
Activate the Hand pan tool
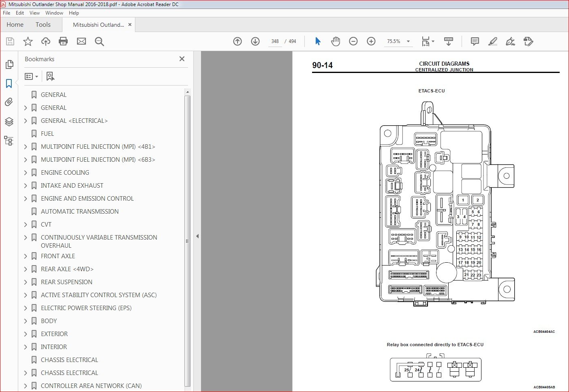[x=336, y=41]
